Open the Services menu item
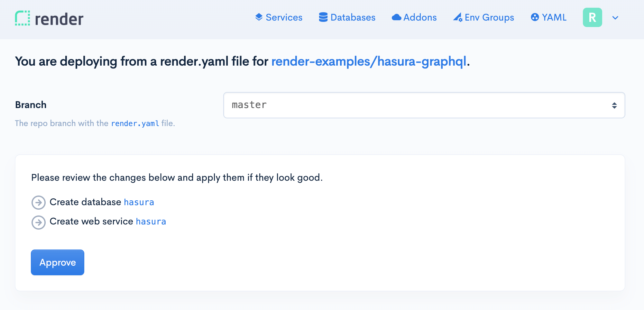The image size is (644, 310). coord(284,17)
